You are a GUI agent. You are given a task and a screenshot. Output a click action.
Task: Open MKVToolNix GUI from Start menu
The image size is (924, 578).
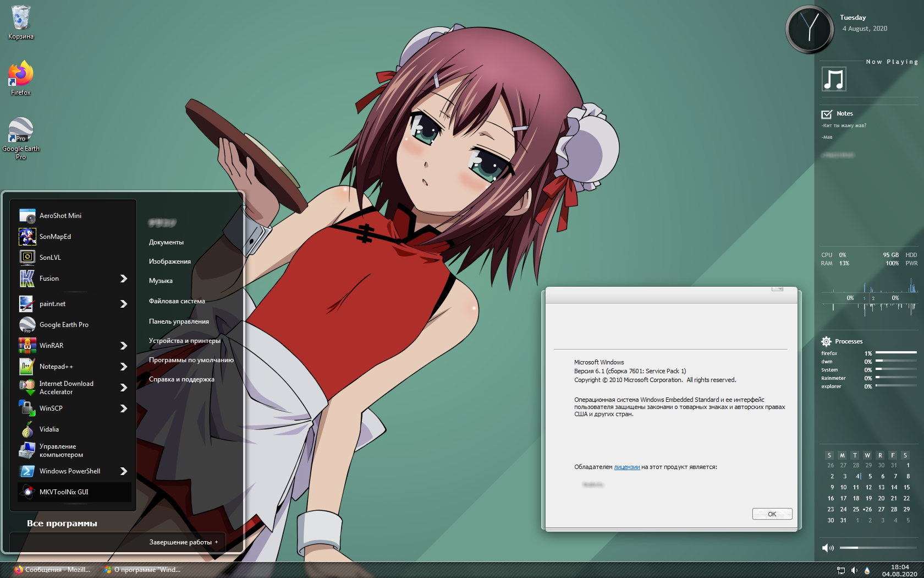coord(74,492)
